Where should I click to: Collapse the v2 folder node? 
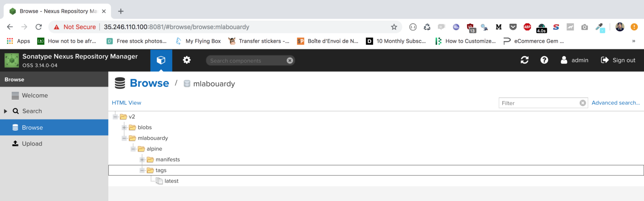[116, 117]
